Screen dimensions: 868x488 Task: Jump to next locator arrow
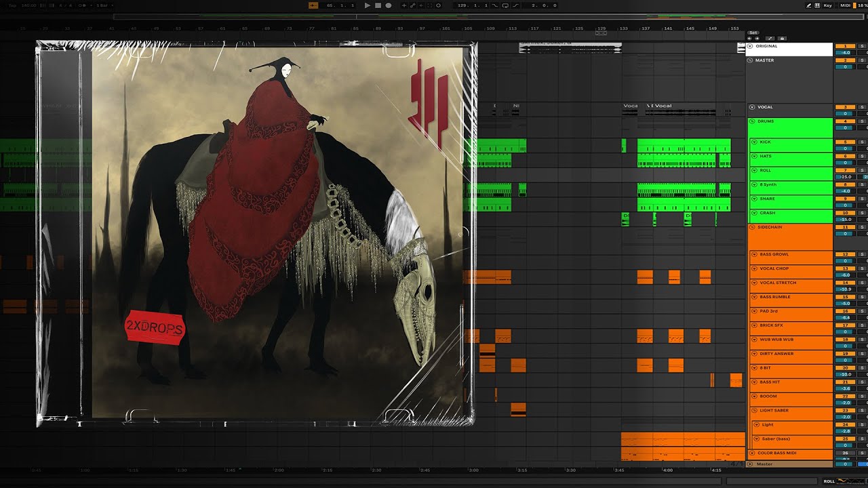756,38
